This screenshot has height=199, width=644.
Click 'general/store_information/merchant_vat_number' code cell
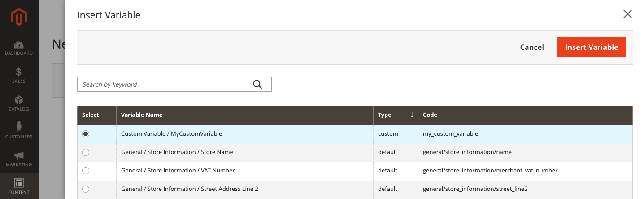click(525, 171)
